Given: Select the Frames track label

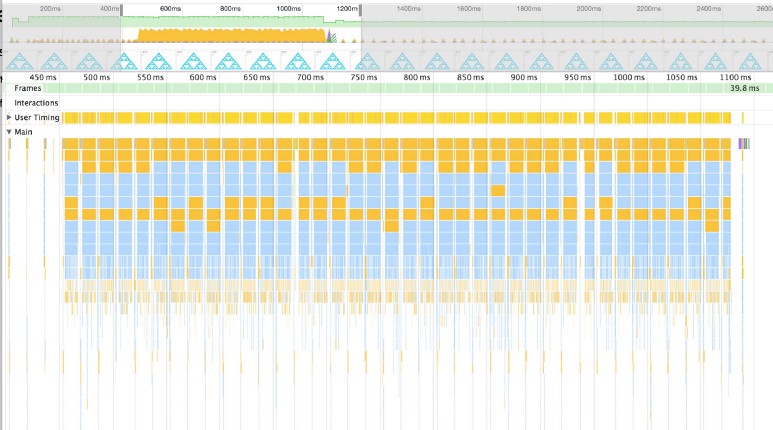Looking at the screenshot, I should tap(28, 89).
